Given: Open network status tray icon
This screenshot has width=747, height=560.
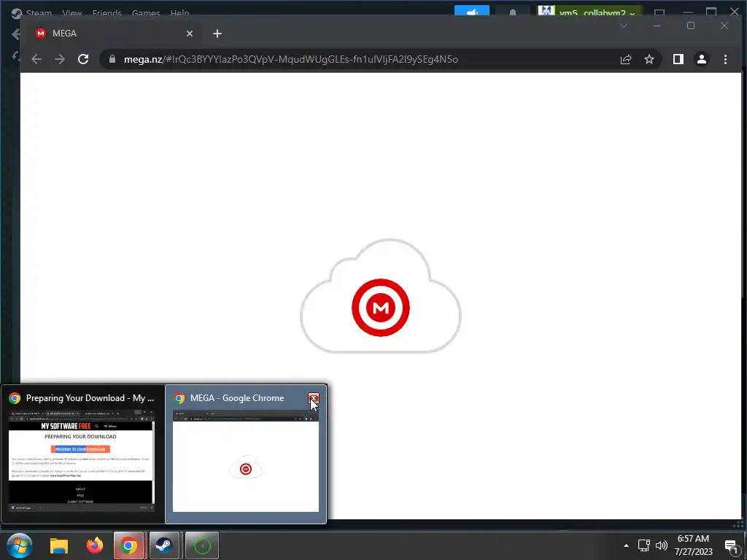Looking at the screenshot, I should [643, 545].
